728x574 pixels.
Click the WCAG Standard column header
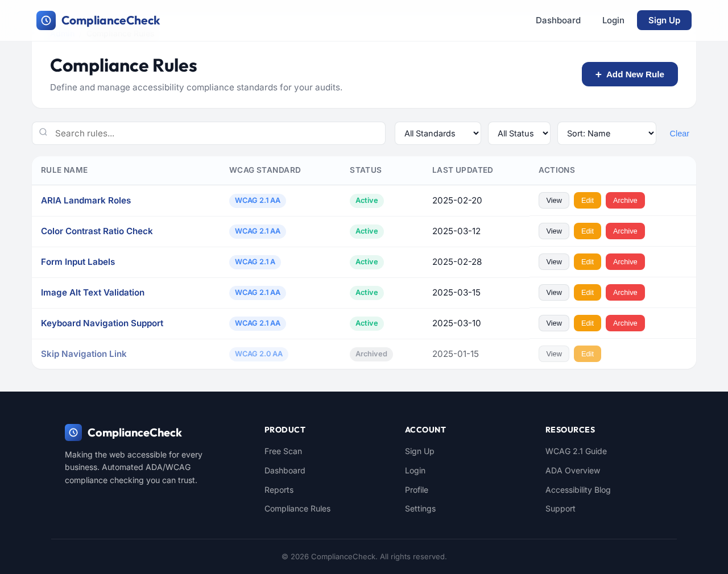tap(265, 170)
